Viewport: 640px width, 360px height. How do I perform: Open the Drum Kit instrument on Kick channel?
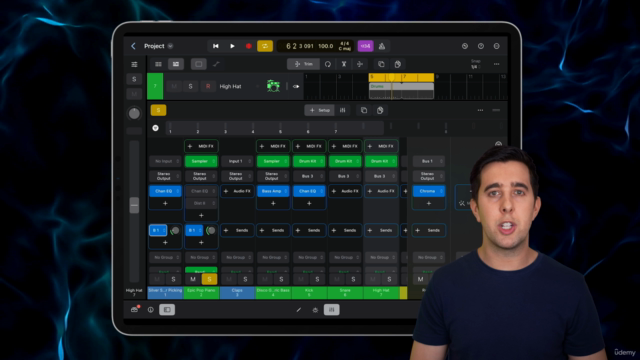click(309, 161)
